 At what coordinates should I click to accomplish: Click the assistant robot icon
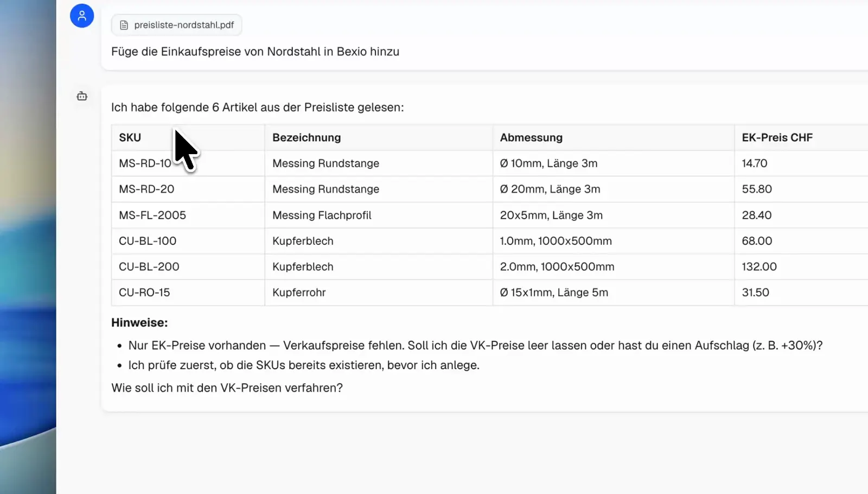(82, 96)
